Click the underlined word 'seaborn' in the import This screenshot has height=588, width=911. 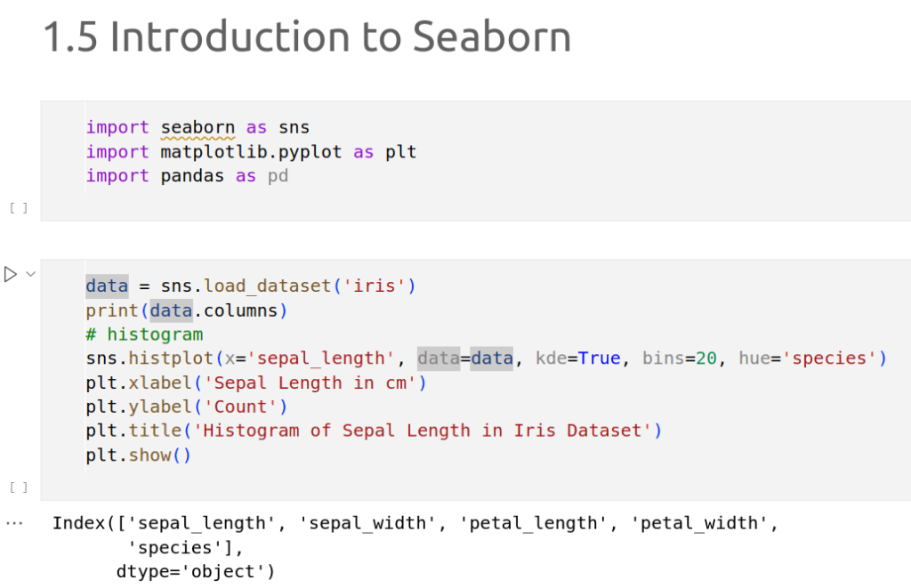pos(198,128)
